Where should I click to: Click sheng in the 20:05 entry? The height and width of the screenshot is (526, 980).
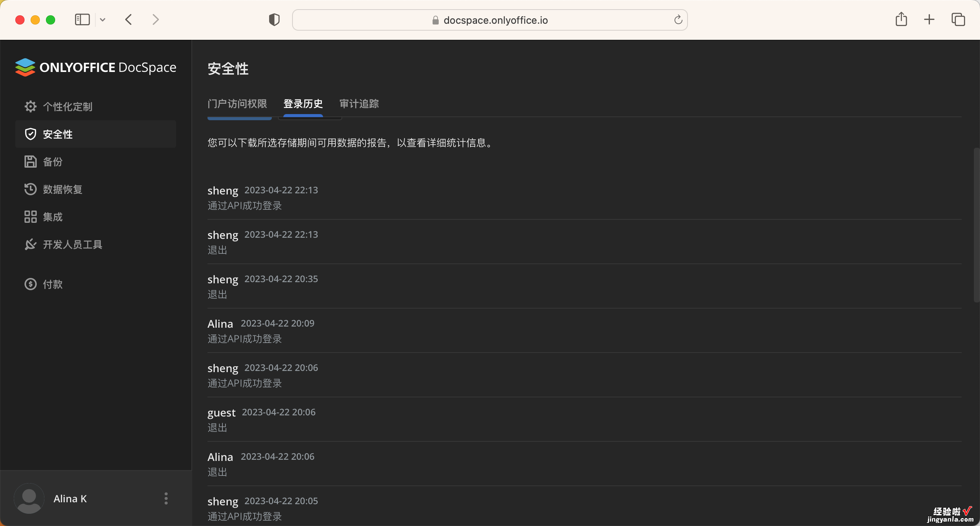point(223,501)
